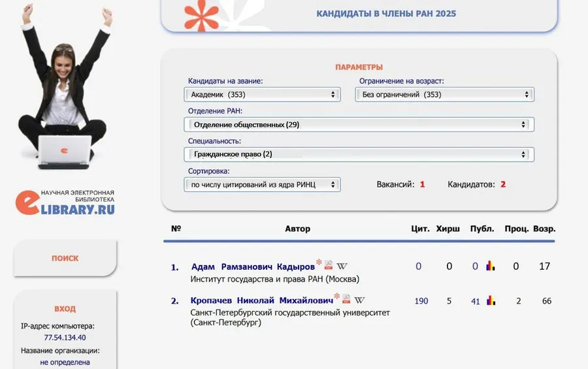Click the КАНДИДАТЫ В ЧЛЕНЫ РАН 2025 title
Image resolution: width=588 pixels, height=369 pixels.
tap(386, 14)
